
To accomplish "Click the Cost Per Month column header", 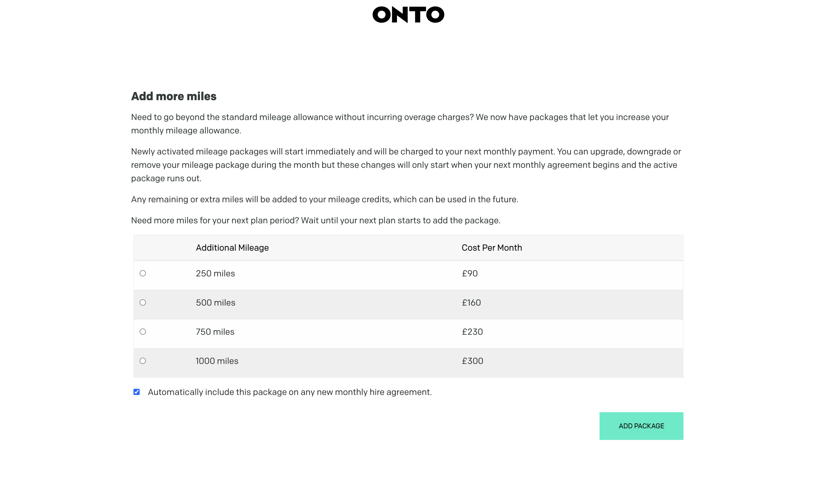I will pos(492,248).
